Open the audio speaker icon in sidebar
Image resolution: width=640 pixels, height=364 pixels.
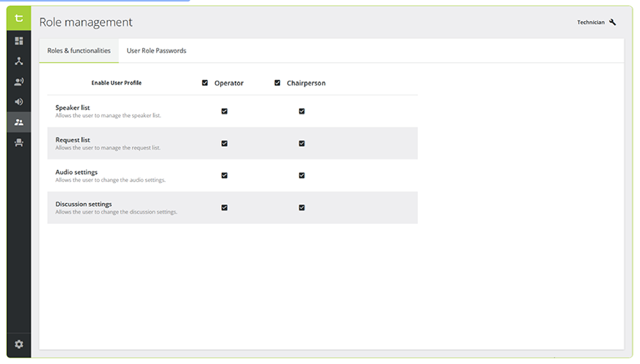tap(19, 102)
